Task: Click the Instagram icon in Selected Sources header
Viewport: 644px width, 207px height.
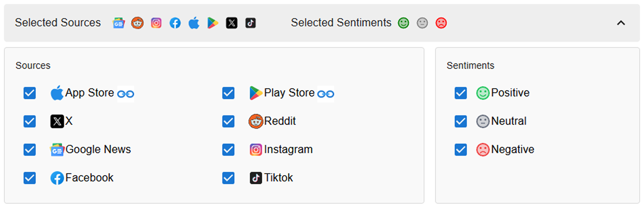Action: point(156,23)
